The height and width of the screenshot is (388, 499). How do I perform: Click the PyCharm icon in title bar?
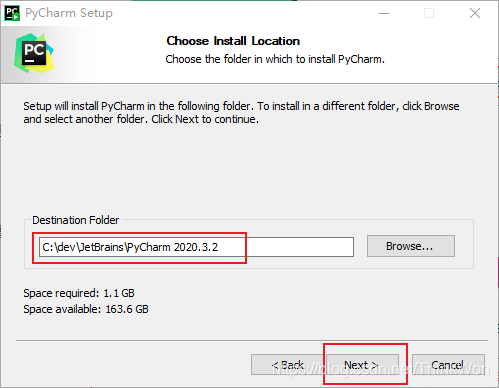[12, 13]
